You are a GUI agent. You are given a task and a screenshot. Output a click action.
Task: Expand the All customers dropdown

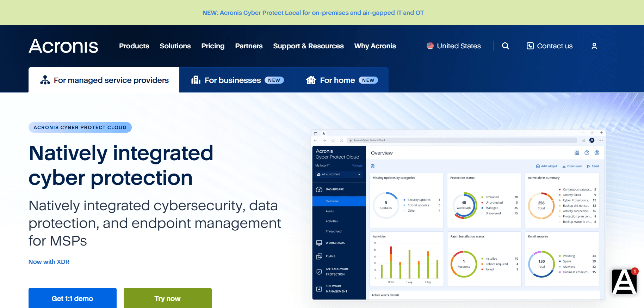point(339,174)
